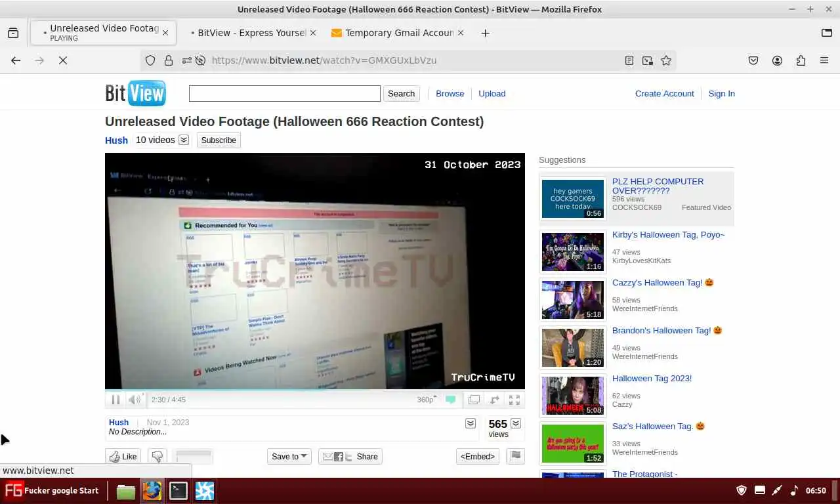Open the Upload page link
840x504 pixels.
pos(492,94)
